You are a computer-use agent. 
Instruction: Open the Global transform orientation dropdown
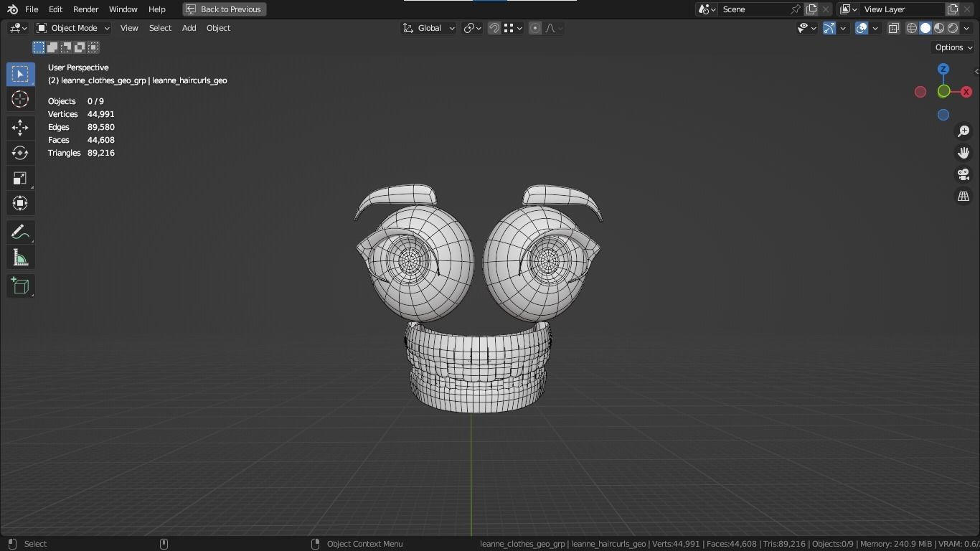(x=428, y=28)
